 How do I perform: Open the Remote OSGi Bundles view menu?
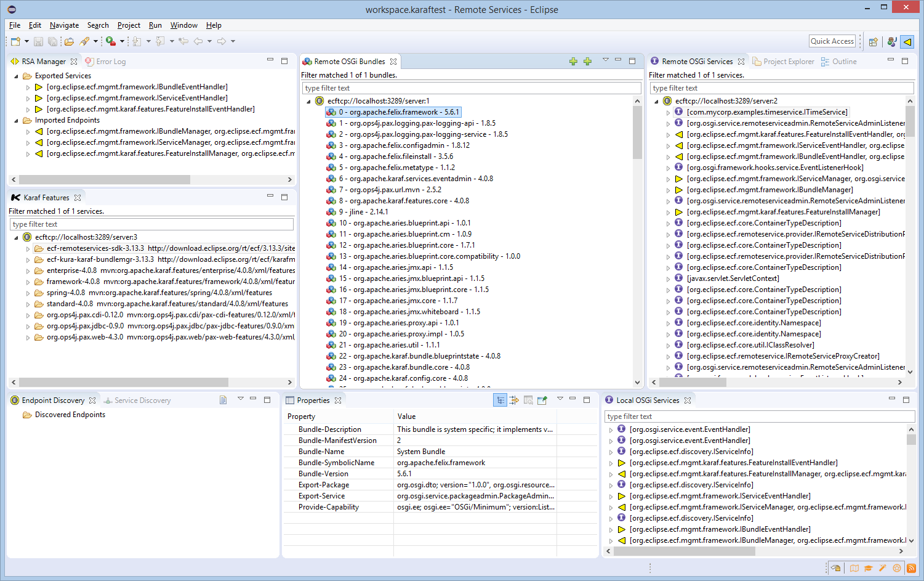(606, 60)
